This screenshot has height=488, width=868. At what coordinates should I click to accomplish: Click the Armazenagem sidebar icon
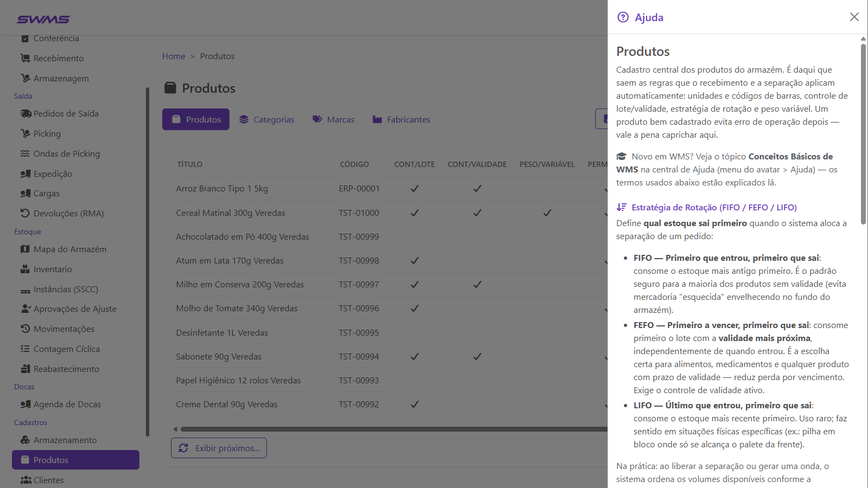click(25, 78)
